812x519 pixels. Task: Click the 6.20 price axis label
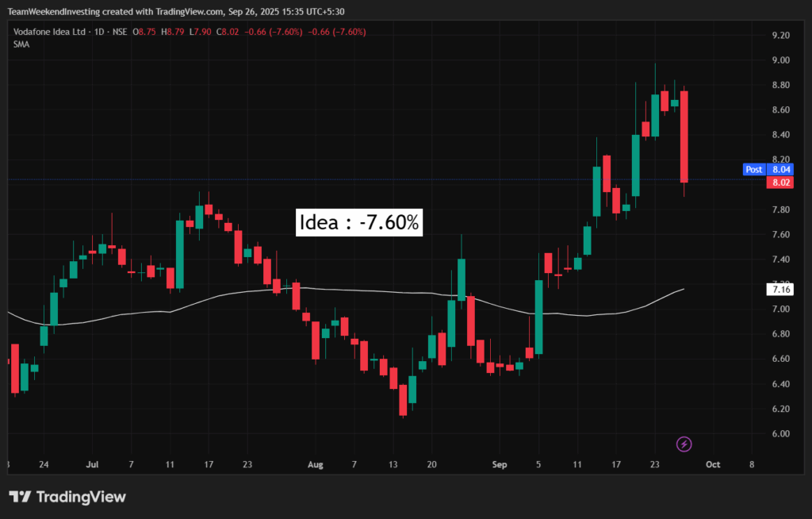780,409
